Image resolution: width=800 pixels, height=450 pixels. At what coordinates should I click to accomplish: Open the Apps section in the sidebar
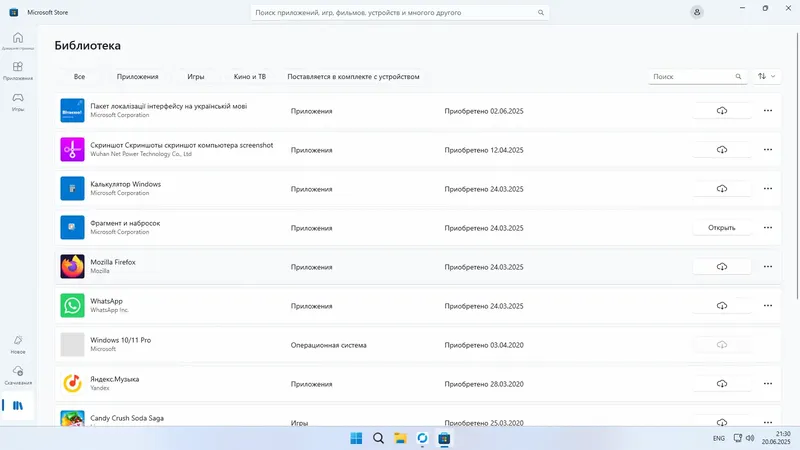tap(18, 70)
